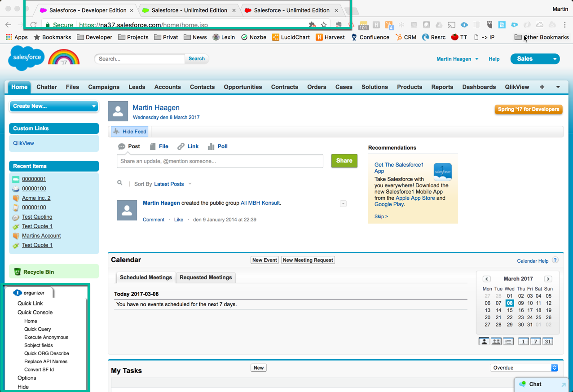Open the Salesforce cloud logo

(x=26, y=58)
